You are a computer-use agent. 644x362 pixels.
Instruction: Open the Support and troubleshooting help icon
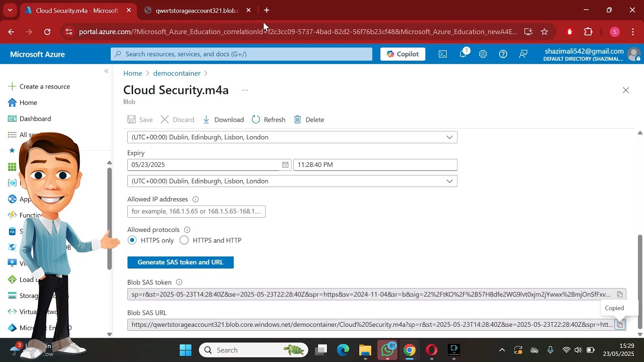click(x=503, y=54)
